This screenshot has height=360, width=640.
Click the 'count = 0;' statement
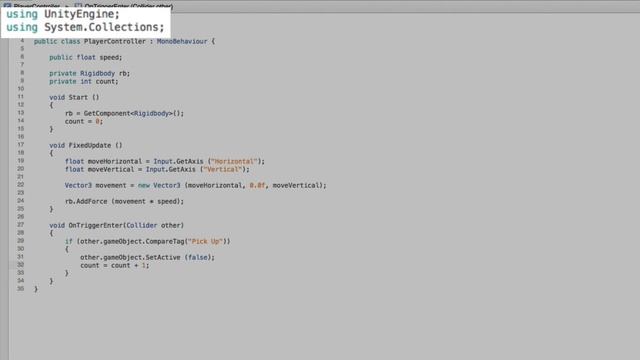pyautogui.click(x=84, y=121)
